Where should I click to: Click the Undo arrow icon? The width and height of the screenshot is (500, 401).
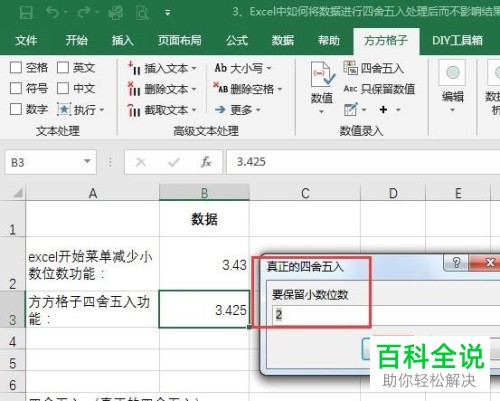point(53,13)
